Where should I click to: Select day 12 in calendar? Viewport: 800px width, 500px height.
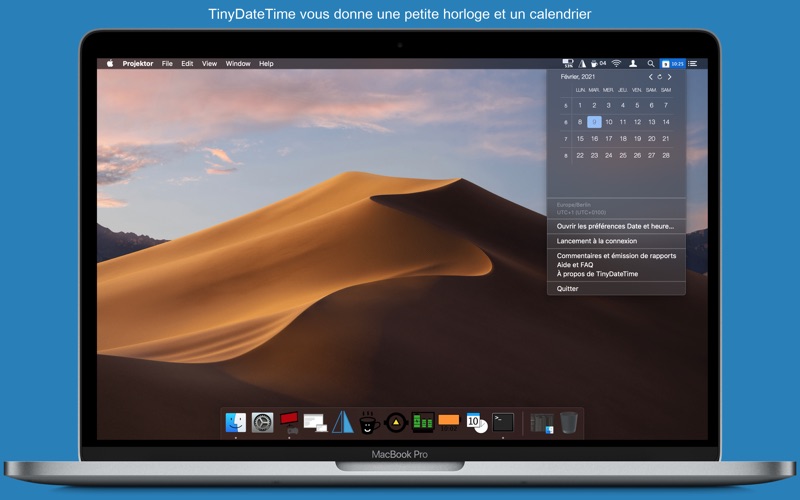coord(637,122)
